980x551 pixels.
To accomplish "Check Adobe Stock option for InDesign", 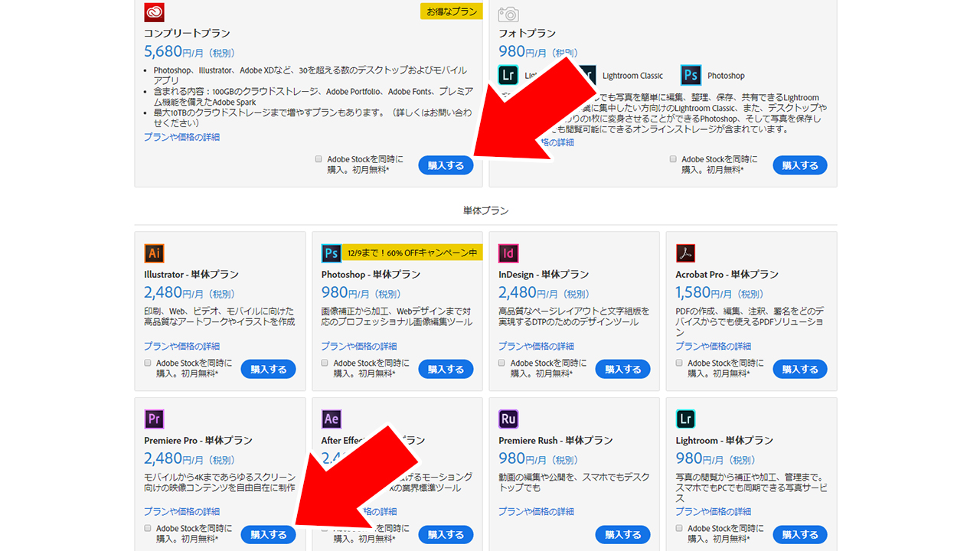I will click(x=501, y=363).
